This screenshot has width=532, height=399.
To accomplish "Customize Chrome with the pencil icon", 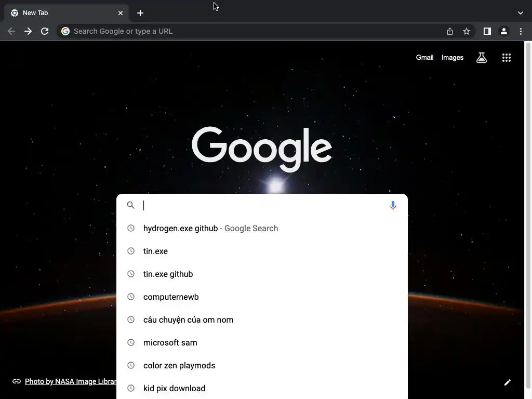I will tap(508, 382).
